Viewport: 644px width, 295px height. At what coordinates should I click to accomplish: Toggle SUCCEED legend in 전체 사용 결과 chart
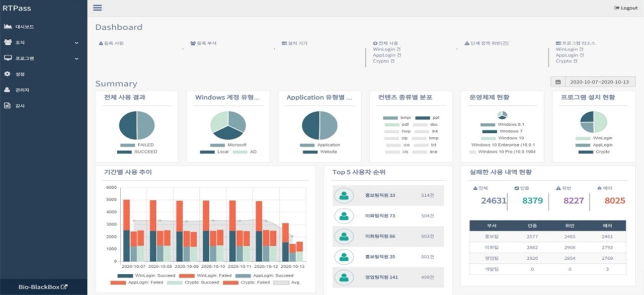click(137, 152)
